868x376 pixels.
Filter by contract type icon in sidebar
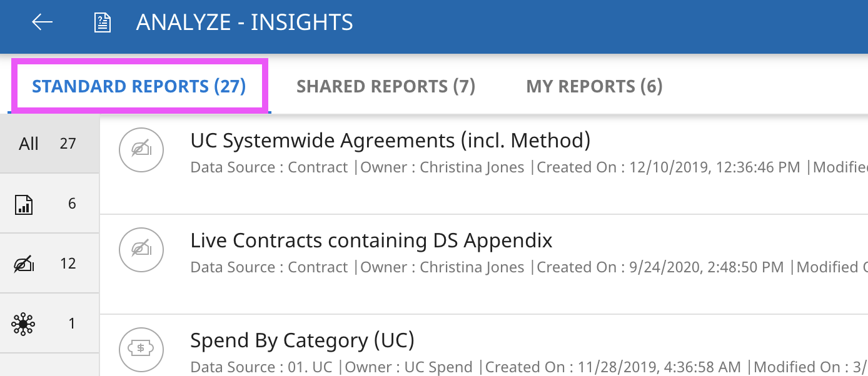tap(24, 264)
